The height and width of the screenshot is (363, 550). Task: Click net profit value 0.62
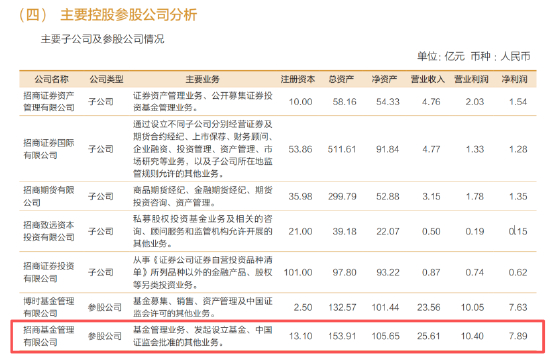click(518, 273)
